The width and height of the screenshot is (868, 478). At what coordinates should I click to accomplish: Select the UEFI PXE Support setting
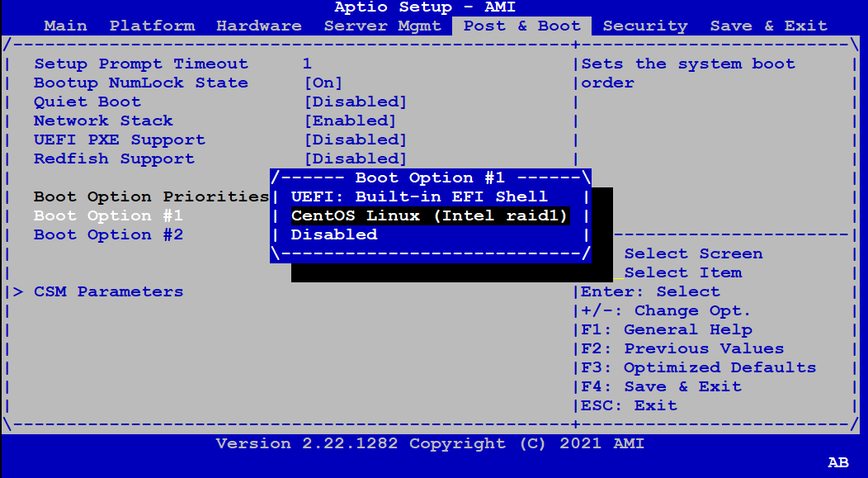click(x=120, y=140)
